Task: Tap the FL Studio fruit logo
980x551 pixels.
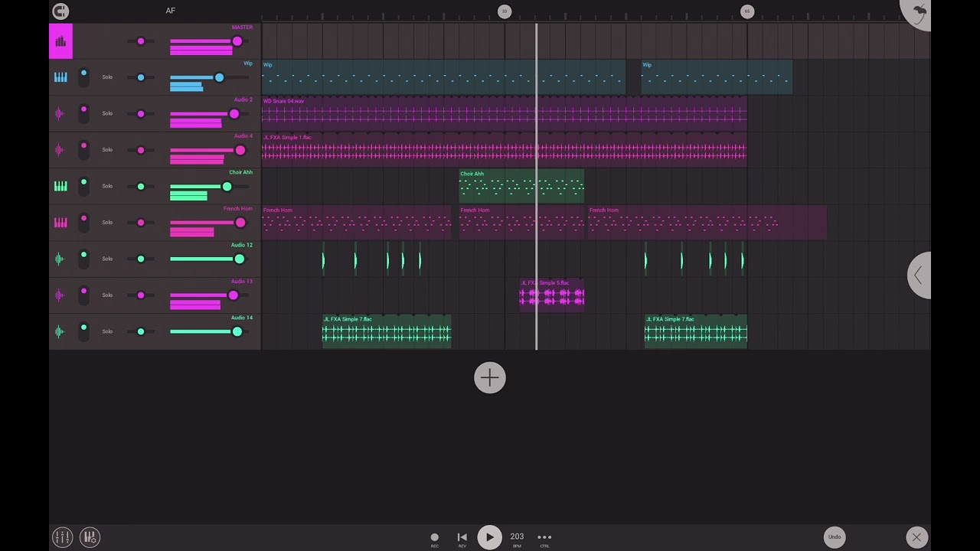Action: [x=918, y=12]
